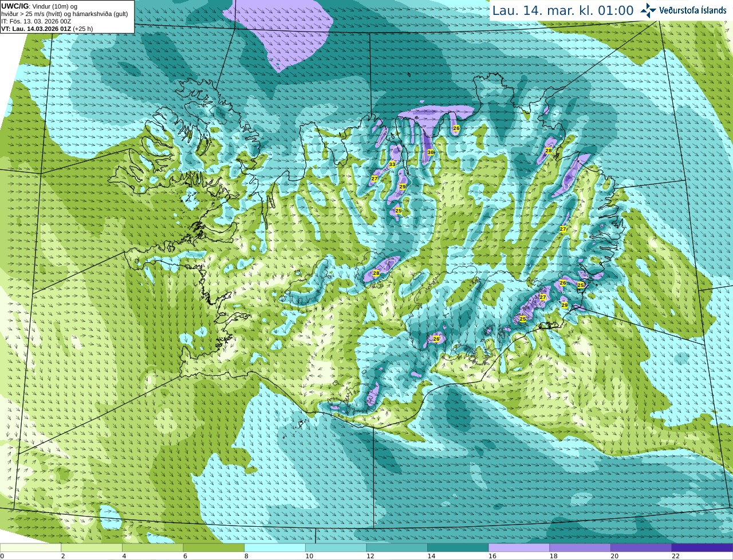This screenshot has height=560, width=733.
Task: Click the legend tick label 20
Action: pyautogui.click(x=614, y=556)
